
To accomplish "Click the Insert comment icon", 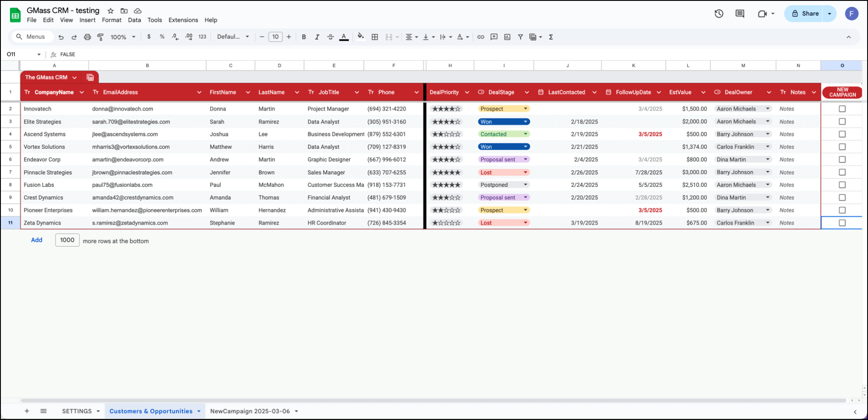I will pyautogui.click(x=494, y=37).
